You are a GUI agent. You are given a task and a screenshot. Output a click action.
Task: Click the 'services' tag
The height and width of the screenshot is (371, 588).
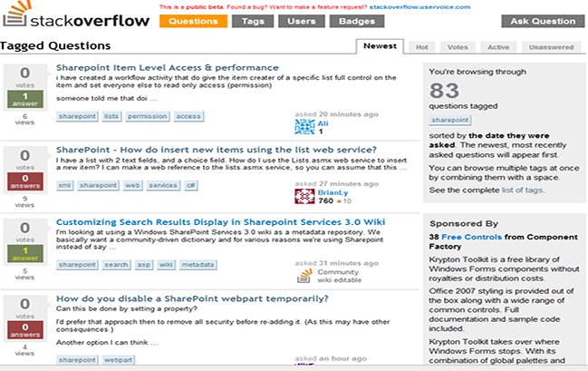pyautogui.click(x=163, y=185)
